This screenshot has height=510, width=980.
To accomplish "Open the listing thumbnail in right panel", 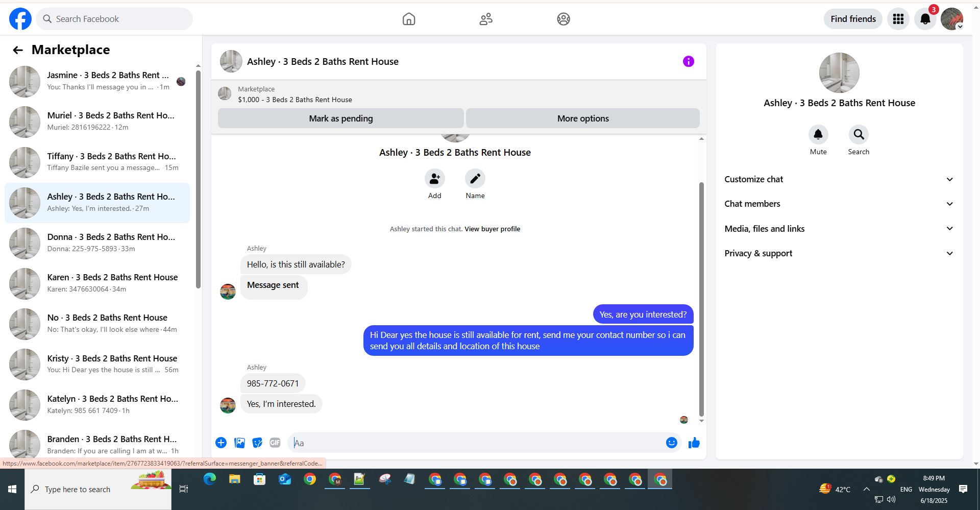I will tap(839, 72).
